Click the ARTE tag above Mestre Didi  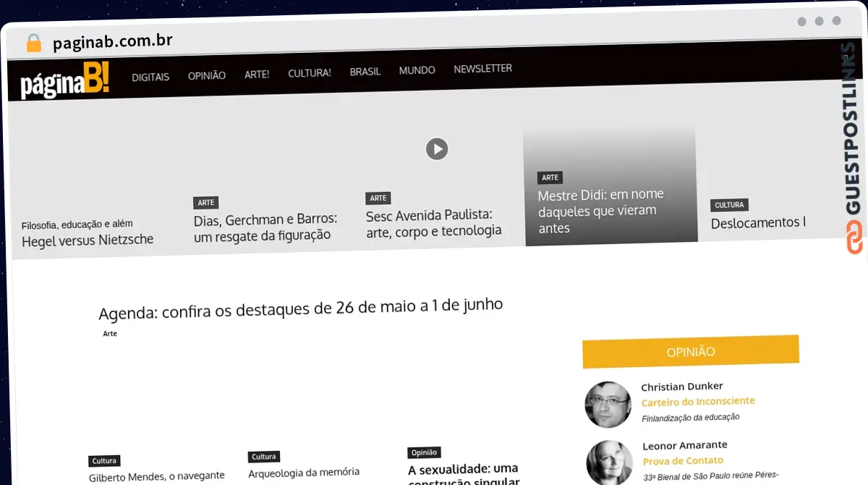pos(550,177)
